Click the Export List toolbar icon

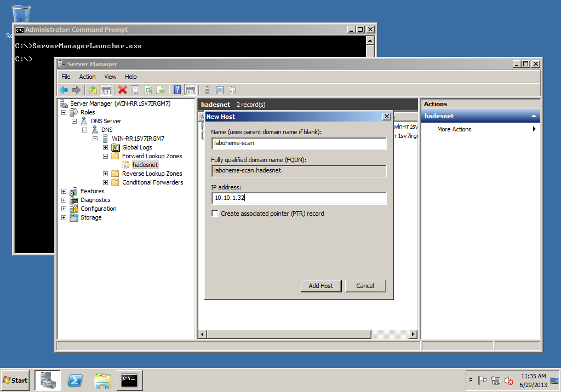point(161,90)
